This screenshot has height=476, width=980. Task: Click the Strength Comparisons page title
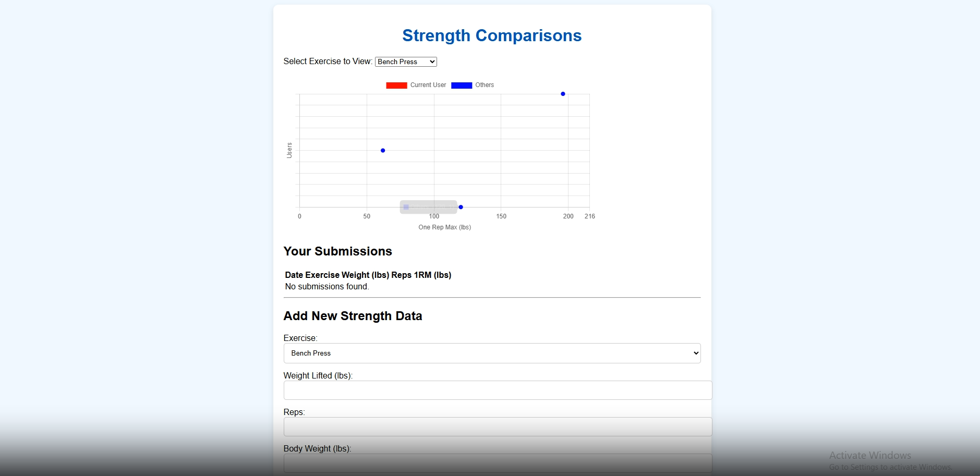[492, 35]
